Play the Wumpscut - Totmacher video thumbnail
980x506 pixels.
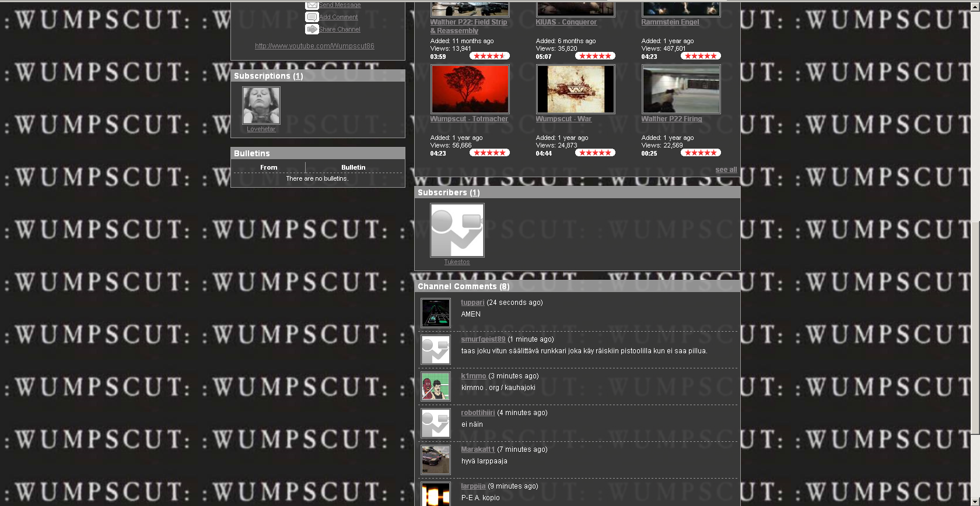click(x=470, y=89)
